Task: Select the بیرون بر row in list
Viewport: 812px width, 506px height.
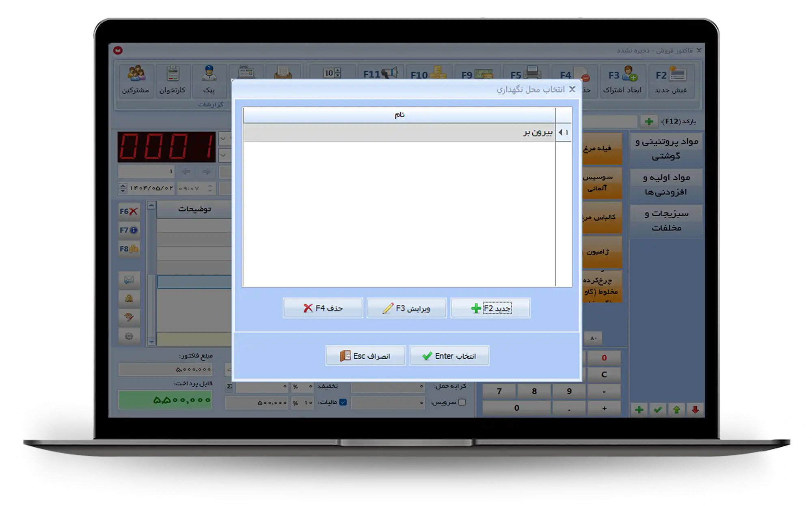Action: click(x=407, y=132)
